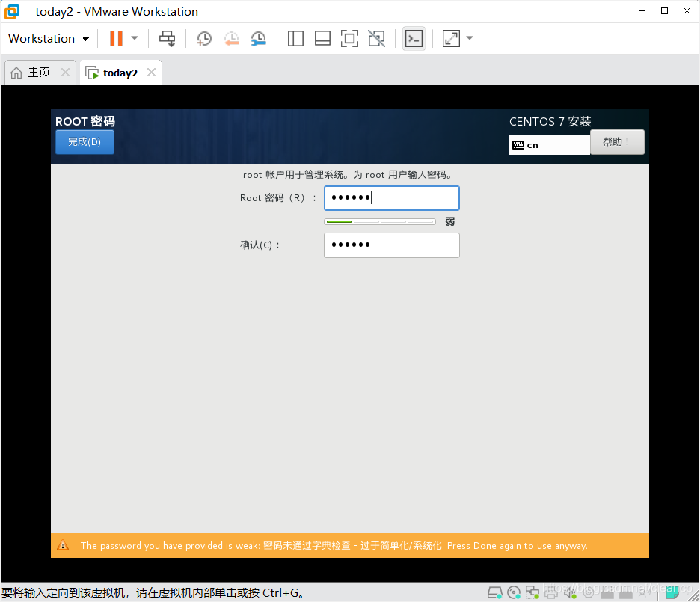Click the VMware Workstation app icon in the title bar
The width and height of the screenshot is (700, 602).
(x=12, y=12)
